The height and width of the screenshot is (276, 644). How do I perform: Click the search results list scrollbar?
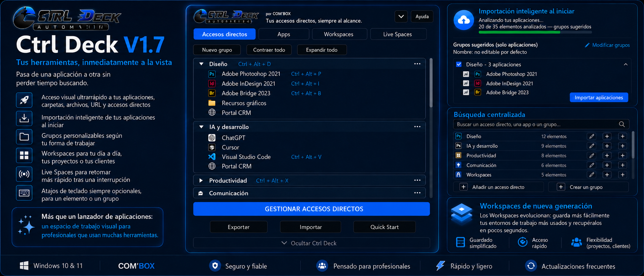click(633, 145)
